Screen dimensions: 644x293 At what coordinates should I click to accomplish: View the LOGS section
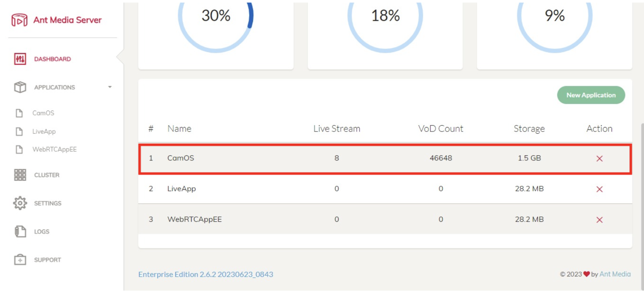tap(42, 231)
